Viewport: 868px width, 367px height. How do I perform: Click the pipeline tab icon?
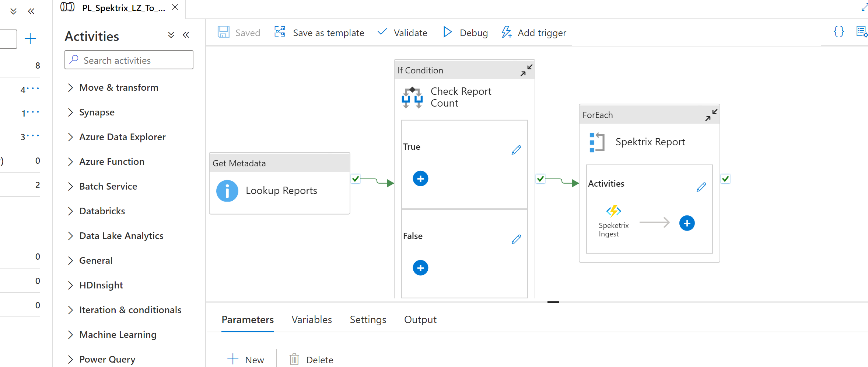67,7
